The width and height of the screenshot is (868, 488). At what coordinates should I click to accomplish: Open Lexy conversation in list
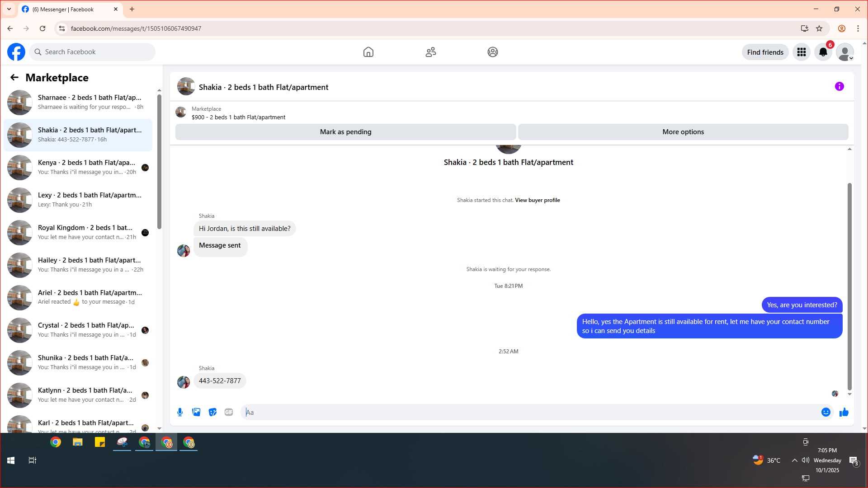click(78, 200)
